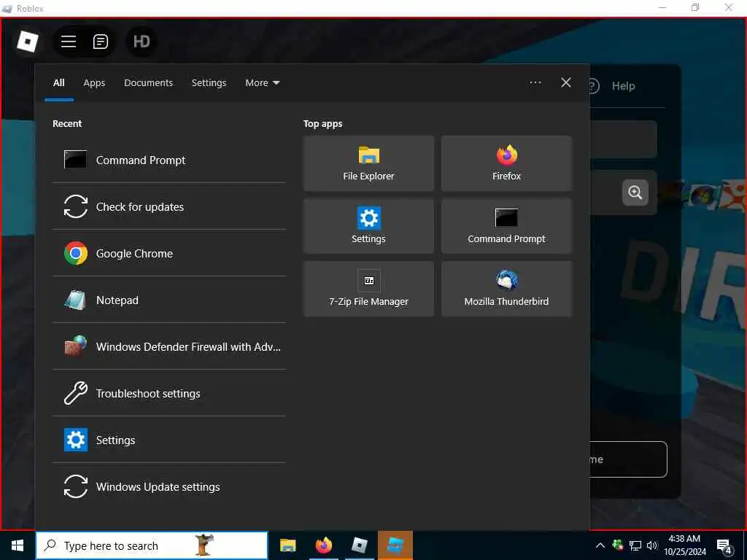Open the volume control in tray
The width and height of the screenshot is (747, 560).
[652, 545]
